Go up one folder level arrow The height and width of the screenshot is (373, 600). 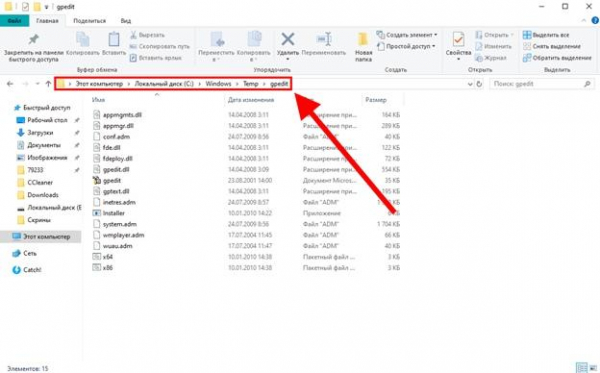(48, 84)
